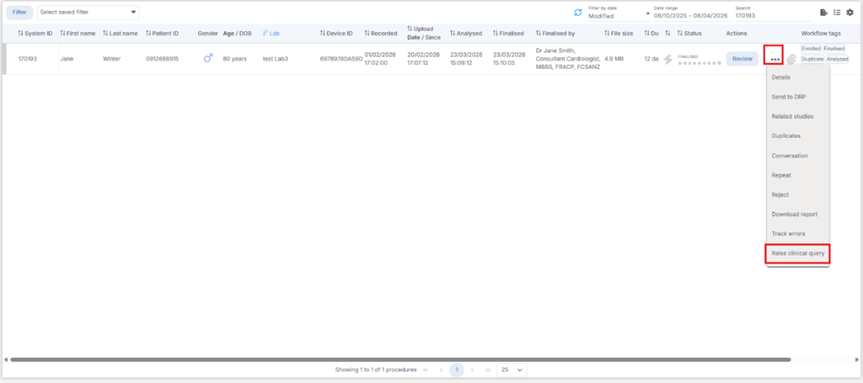The width and height of the screenshot is (863, 383).
Task: Sort by the File size column
Action: point(619,34)
